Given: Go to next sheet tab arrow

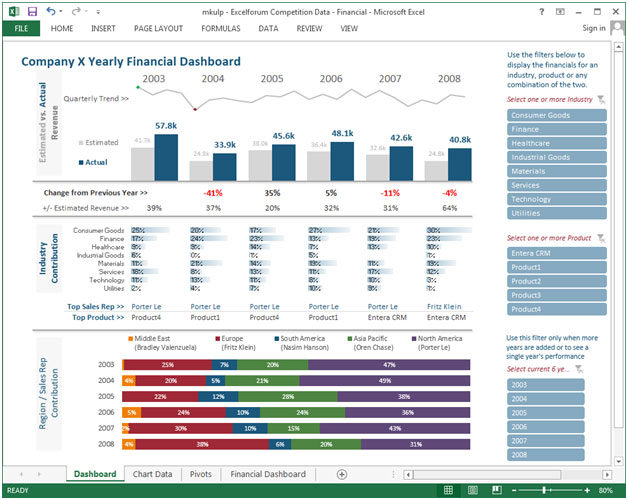Looking at the screenshot, I should (39, 474).
